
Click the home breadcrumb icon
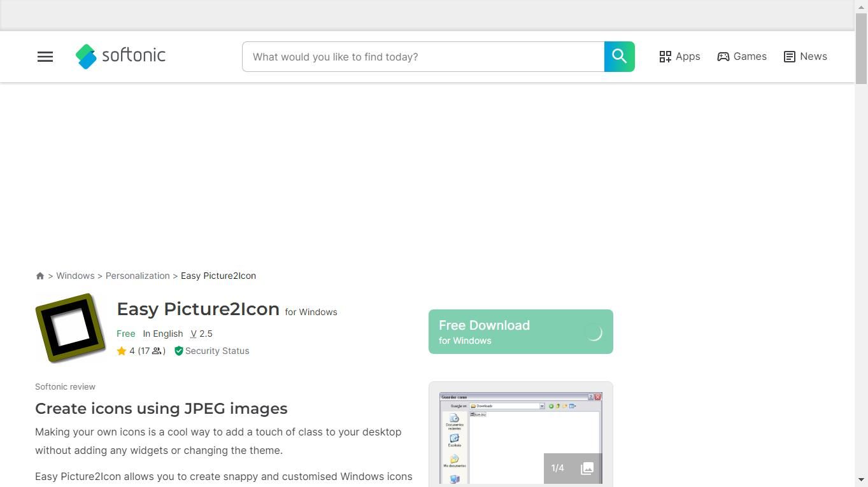40,276
